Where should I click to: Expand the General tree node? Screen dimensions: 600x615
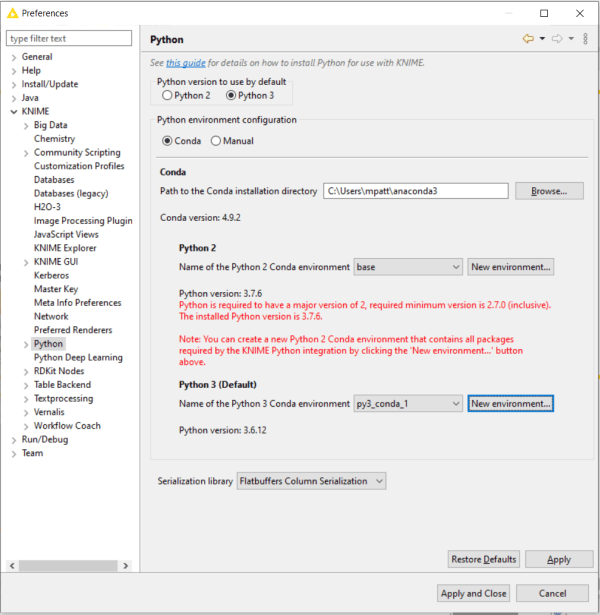pos(14,58)
